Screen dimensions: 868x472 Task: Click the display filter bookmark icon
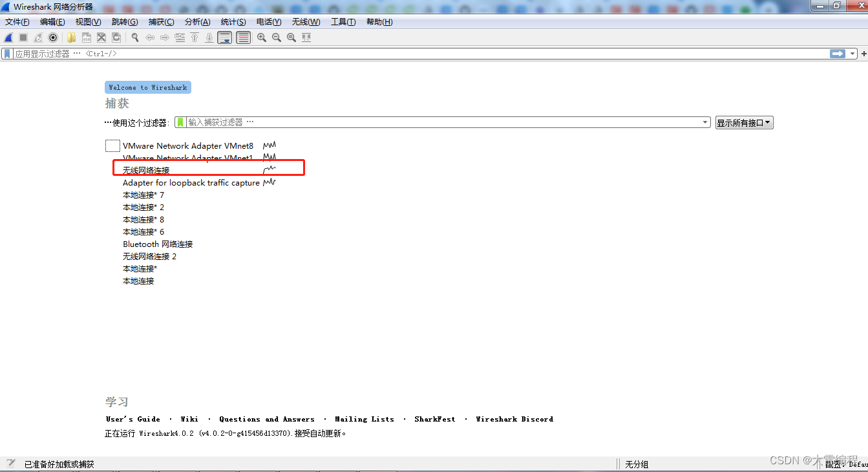(x=7, y=54)
